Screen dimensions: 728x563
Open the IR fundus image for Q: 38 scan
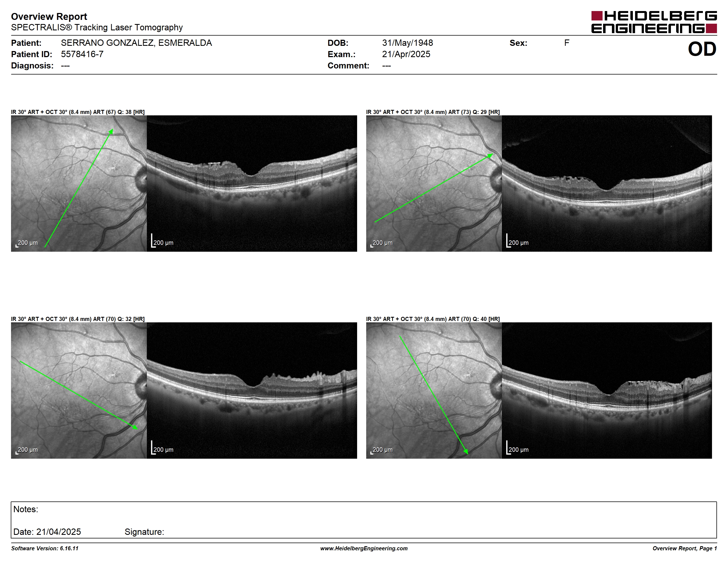point(79,184)
